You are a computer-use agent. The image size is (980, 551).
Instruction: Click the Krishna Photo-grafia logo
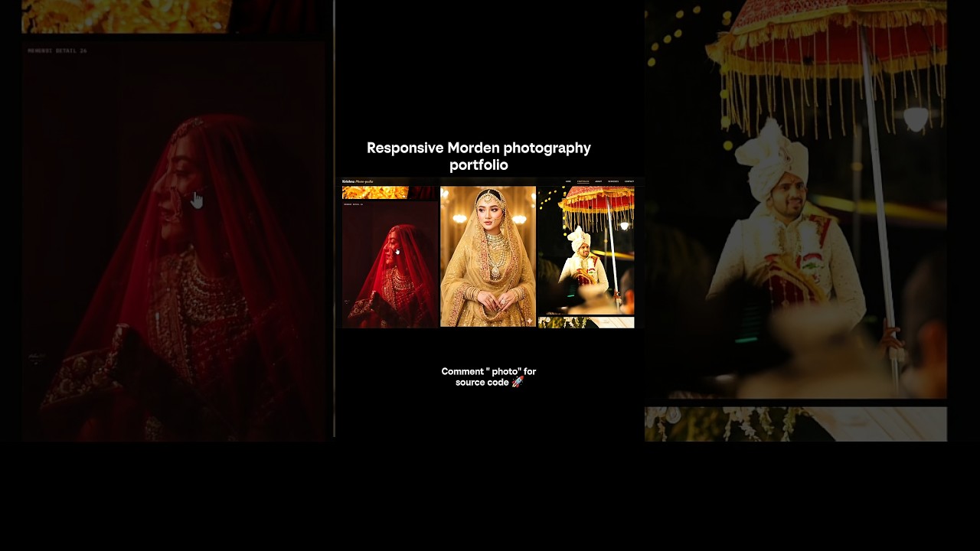click(x=358, y=181)
